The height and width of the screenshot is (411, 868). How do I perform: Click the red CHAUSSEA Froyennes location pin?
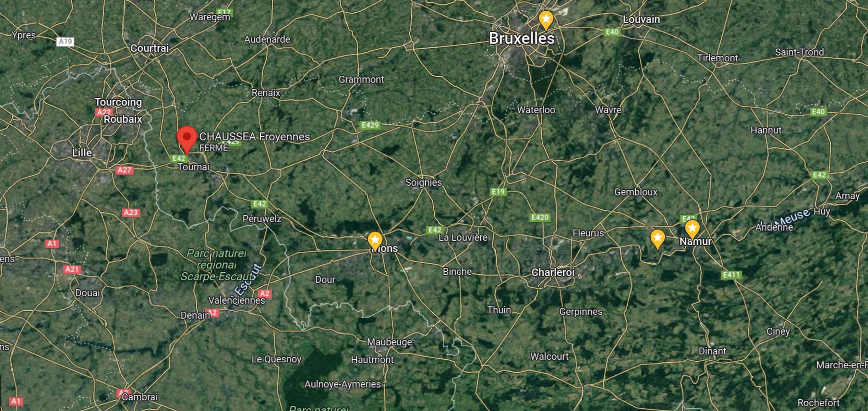[x=187, y=139]
